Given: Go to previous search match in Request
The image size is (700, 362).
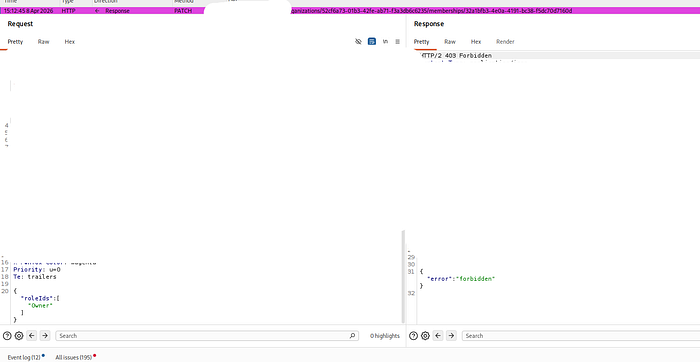Looking at the screenshot, I should click(x=31, y=336).
